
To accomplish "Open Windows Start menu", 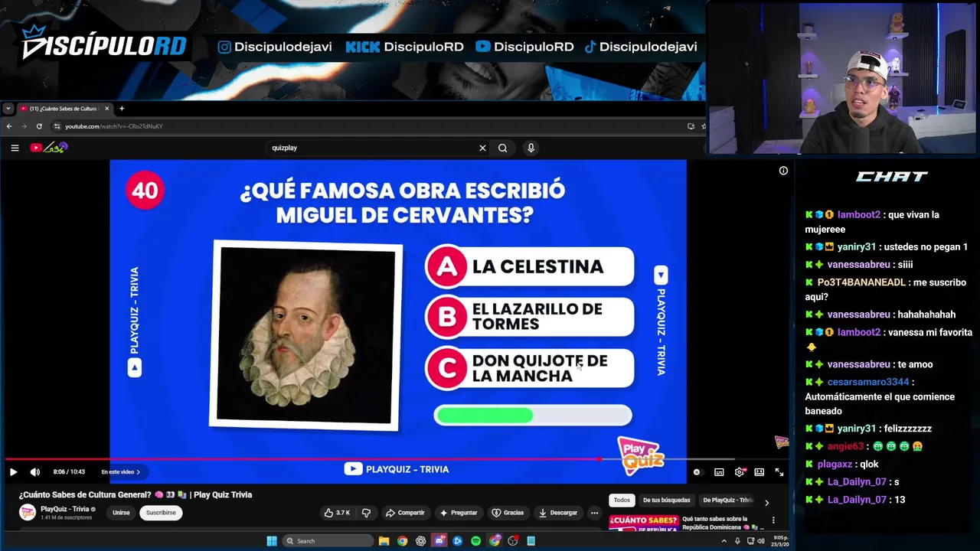I will pos(272,541).
